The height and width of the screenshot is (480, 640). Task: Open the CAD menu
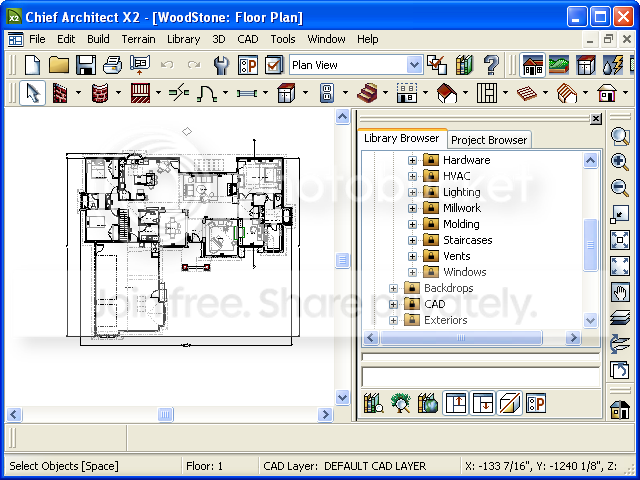248,39
